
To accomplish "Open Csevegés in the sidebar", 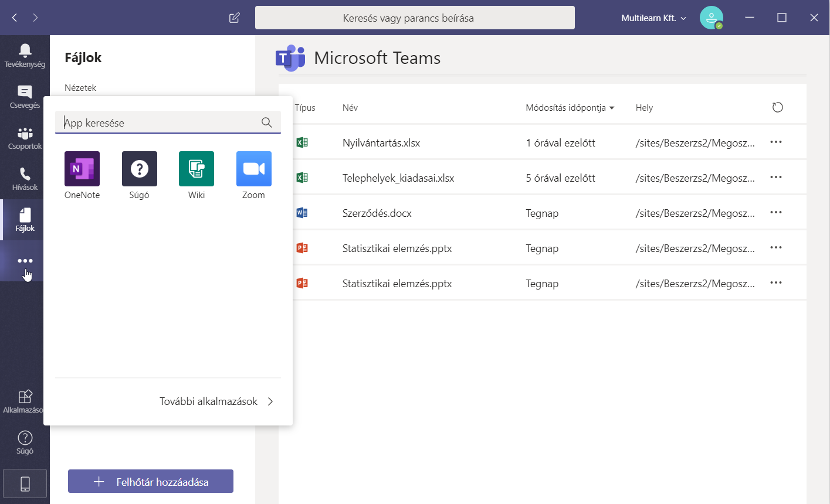I will coord(25,97).
